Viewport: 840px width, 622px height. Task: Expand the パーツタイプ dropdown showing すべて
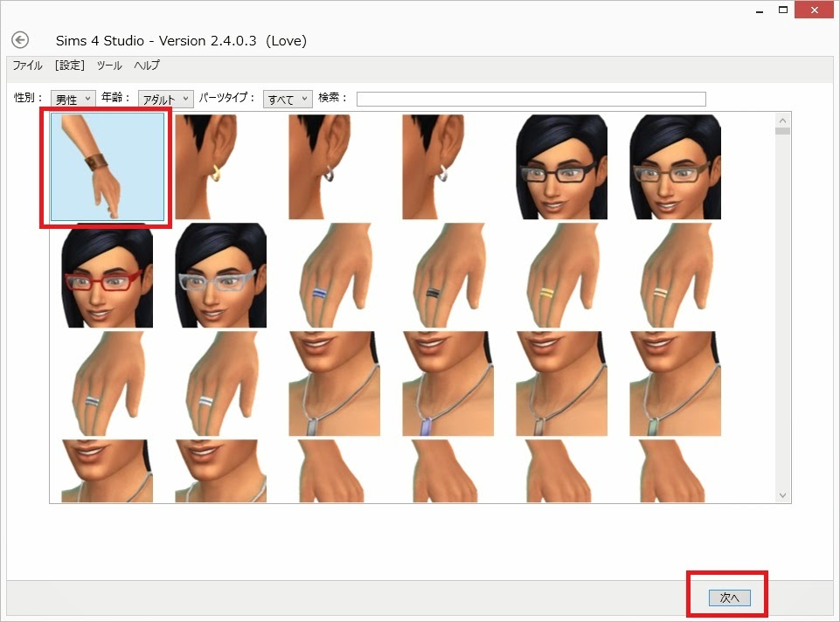tap(288, 99)
